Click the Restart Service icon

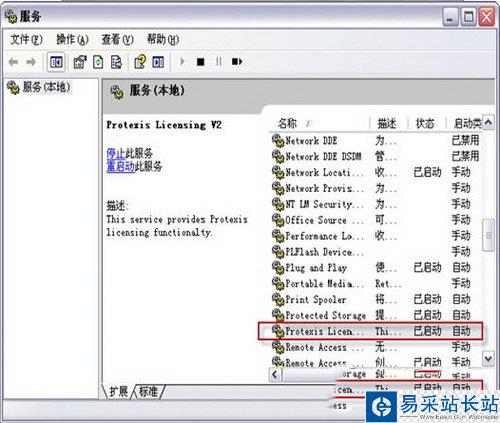tap(237, 62)
